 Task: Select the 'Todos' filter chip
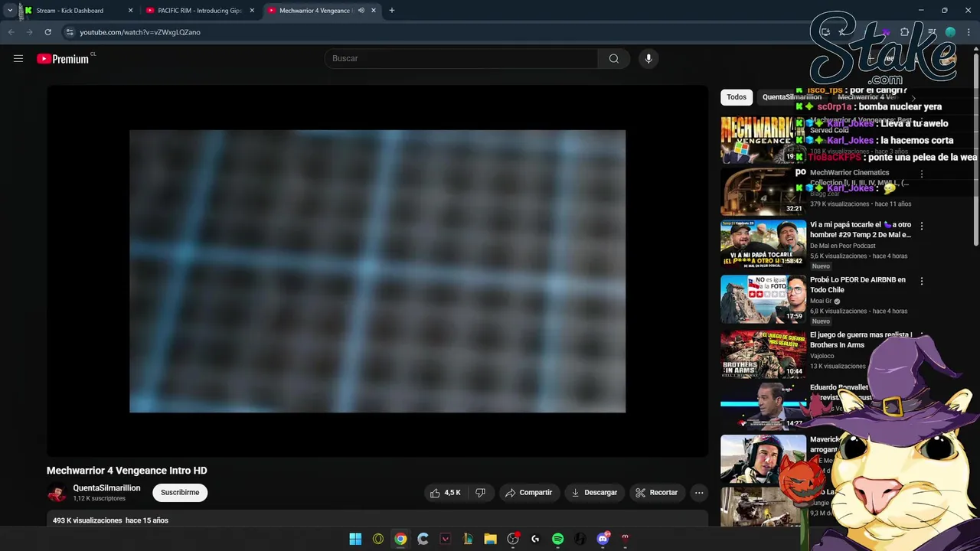pyautogui.click(x=737, y=97)
